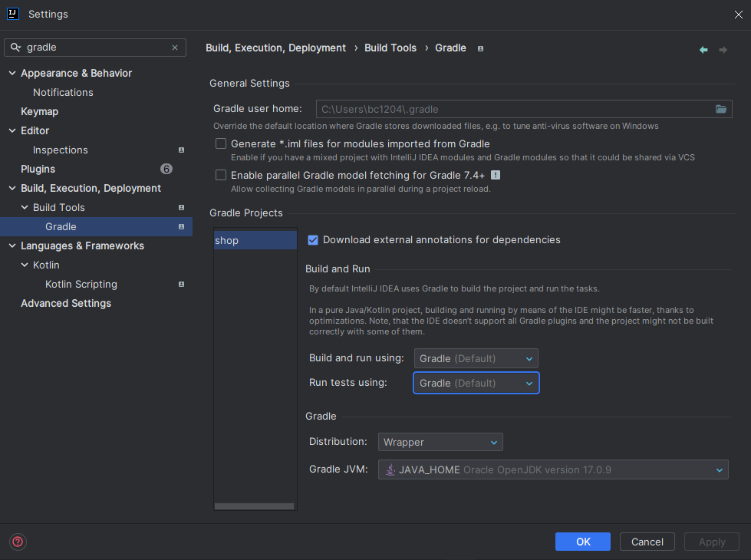Click the project icon next to Build Tools
Viewport: 751px width, 560px height.
(182, 207)
